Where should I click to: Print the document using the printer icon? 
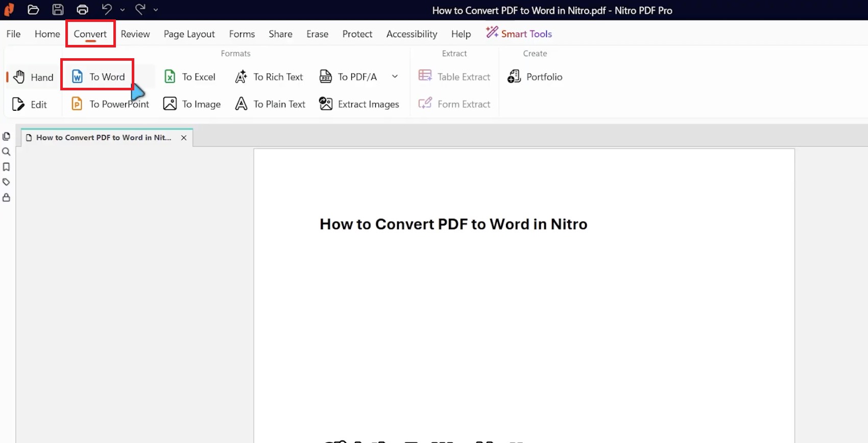tap(82, 10)
